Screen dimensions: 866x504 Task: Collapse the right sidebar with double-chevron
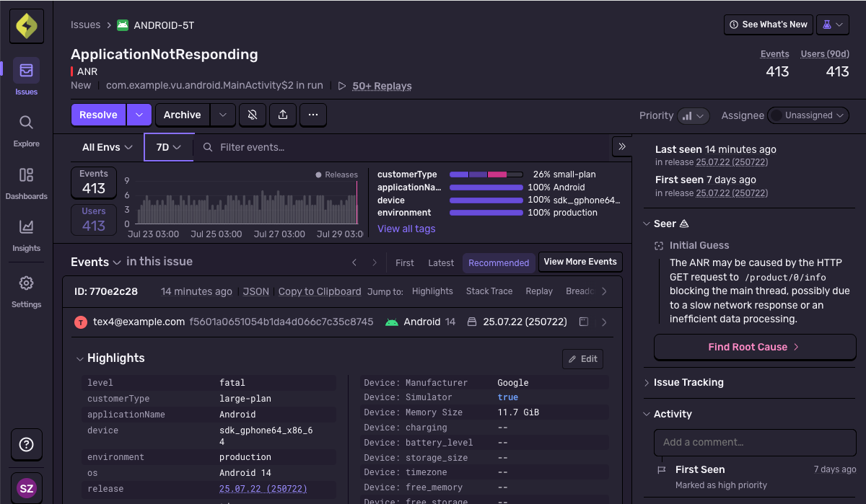pyautogui.click(x=622, y=146)
